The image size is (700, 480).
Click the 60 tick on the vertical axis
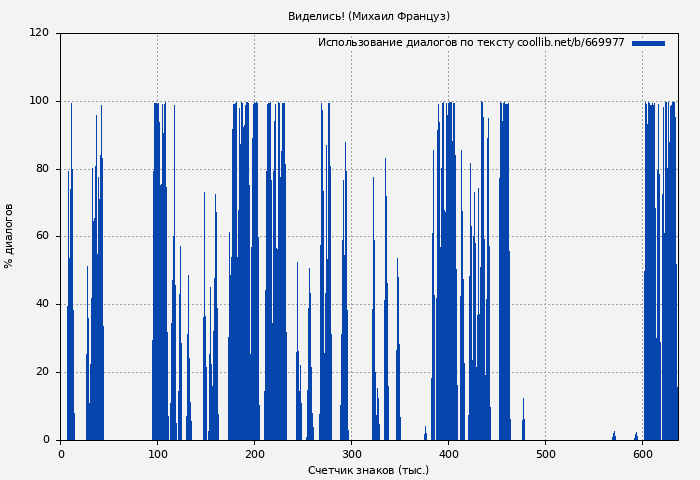pos(42,237)
